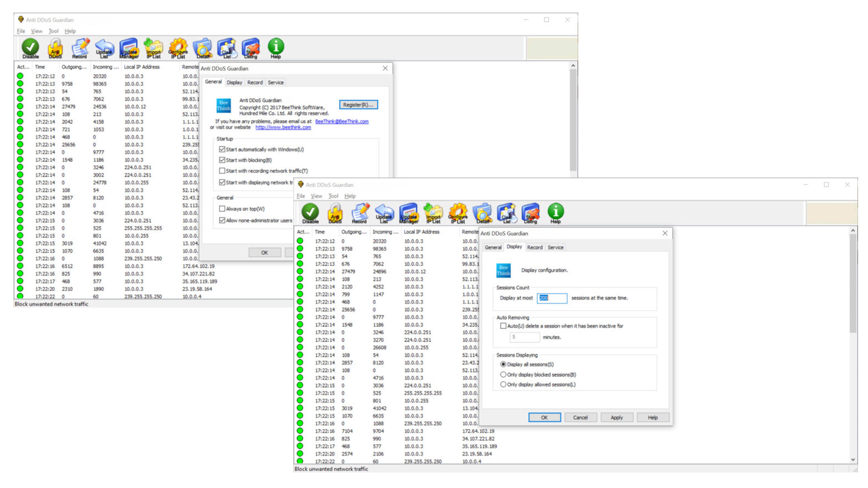Select 'Only display allowed sessions' radio button
This screenshot has width=868, height=488.
coord(503,385)
